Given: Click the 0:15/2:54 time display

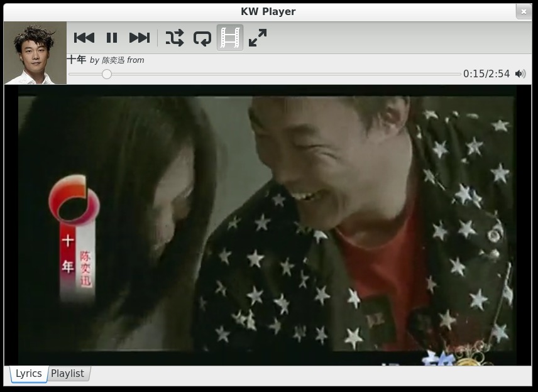Looking at the screenshot, I should tap(486, 73).
